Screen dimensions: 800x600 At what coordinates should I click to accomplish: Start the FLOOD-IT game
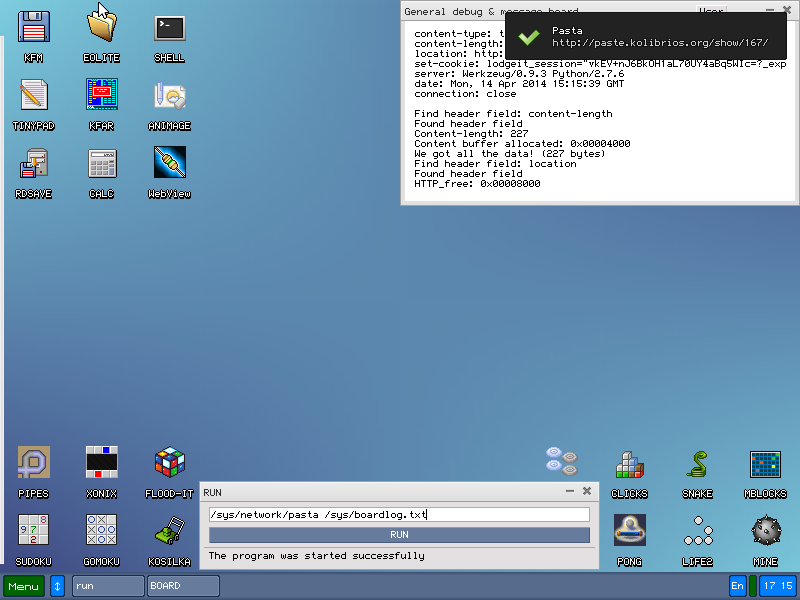tap(169, 463)
